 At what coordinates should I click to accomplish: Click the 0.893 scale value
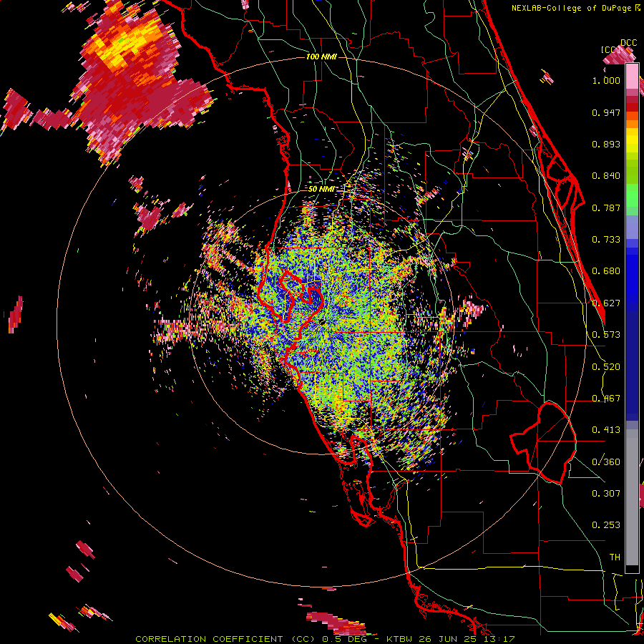click(606, 144)
